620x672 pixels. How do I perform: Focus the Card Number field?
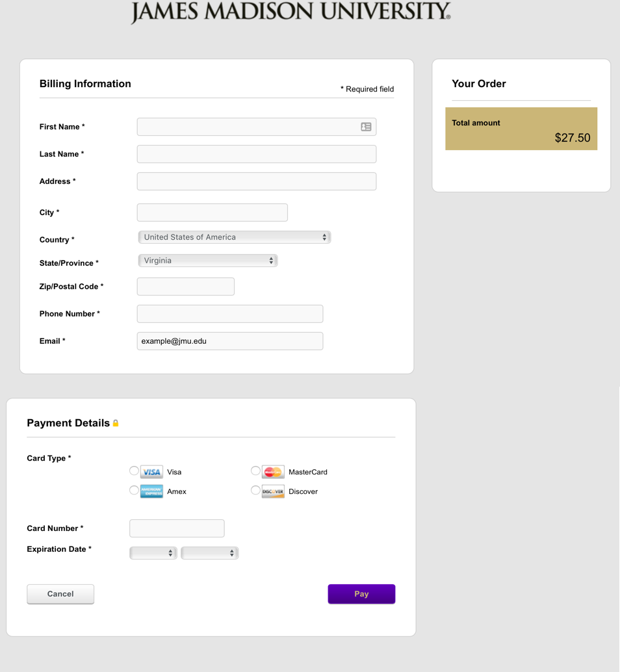pos(177,528)
